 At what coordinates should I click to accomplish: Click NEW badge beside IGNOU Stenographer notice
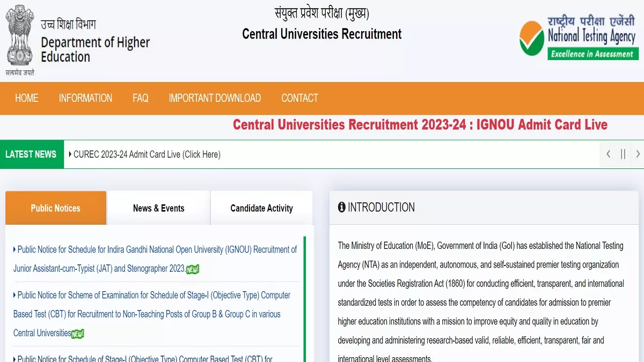pyautogui.click(x=193, y=269)
